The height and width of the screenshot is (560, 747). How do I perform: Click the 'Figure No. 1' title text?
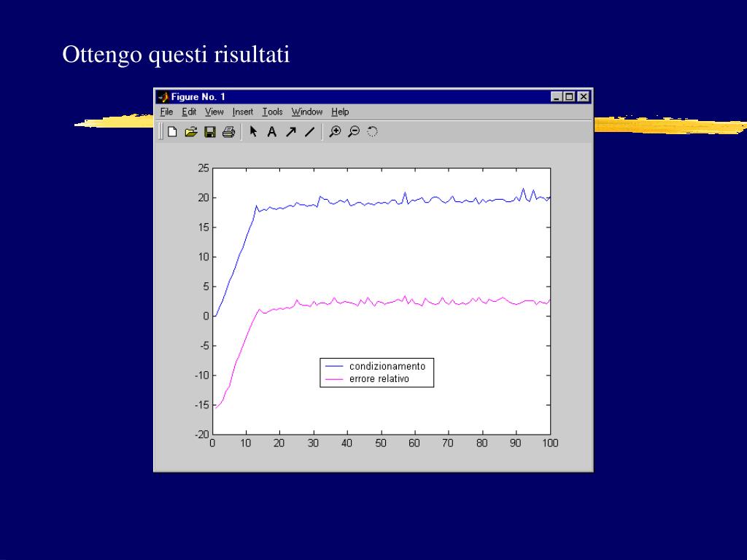[x=198, y=97]
